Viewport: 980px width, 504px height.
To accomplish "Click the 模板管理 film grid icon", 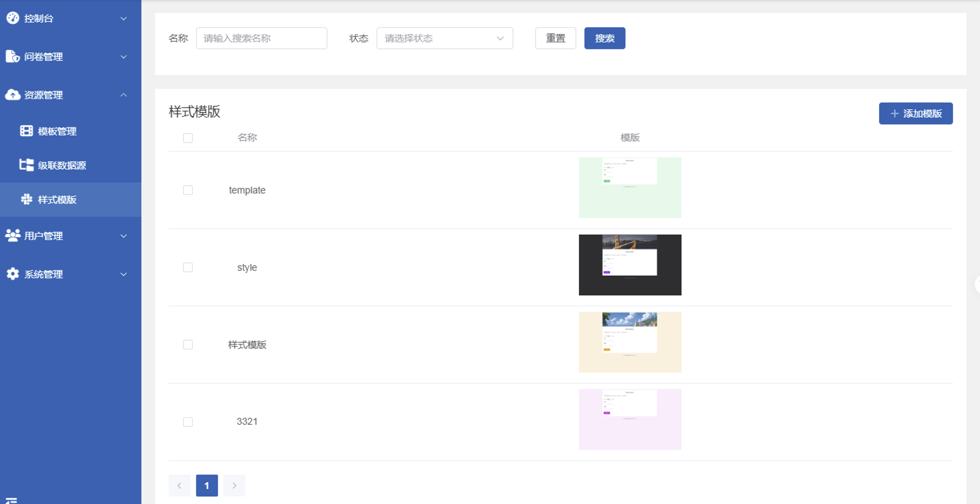I will (x=26, y=131).
